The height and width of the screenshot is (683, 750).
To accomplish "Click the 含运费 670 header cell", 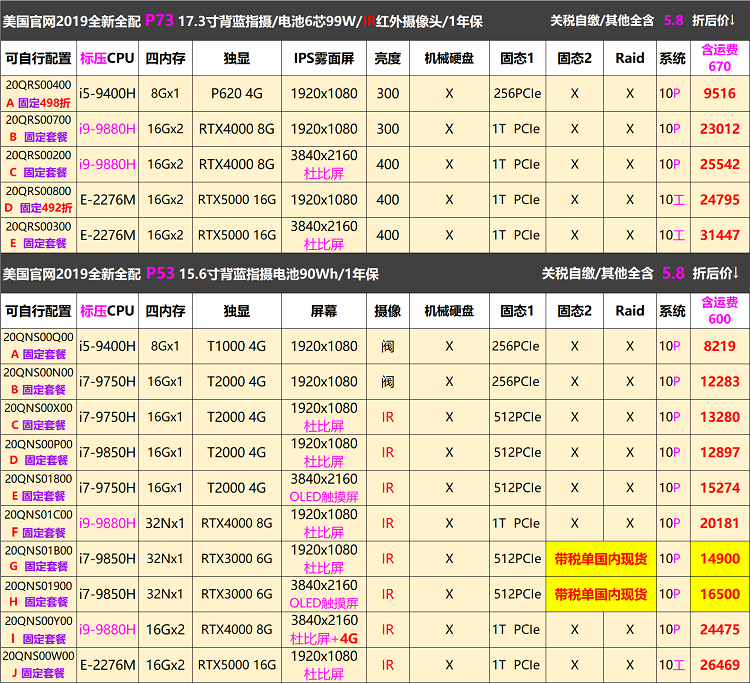I will [x=719, y=58].
